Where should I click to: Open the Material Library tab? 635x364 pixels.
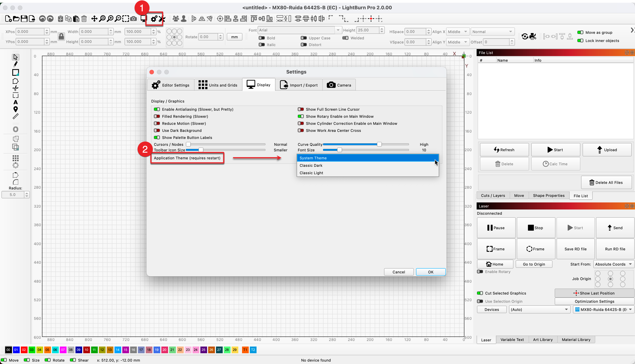coord(576,340)
